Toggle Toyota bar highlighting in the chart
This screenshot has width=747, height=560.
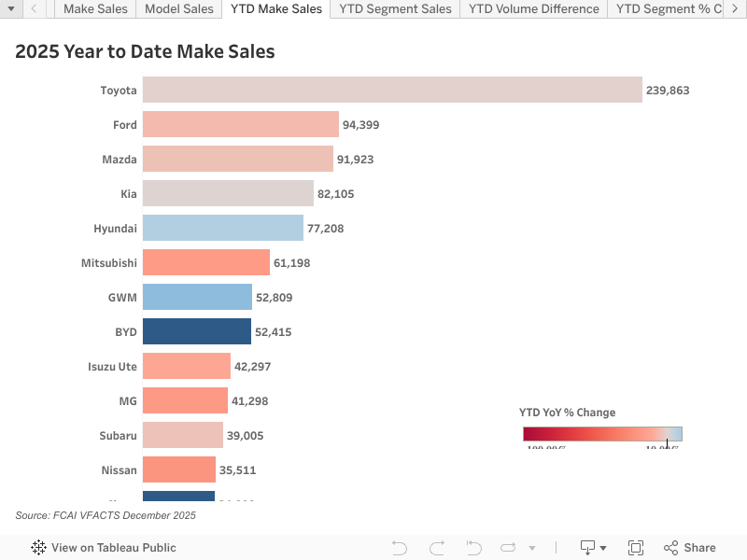(x=392, y=90)
